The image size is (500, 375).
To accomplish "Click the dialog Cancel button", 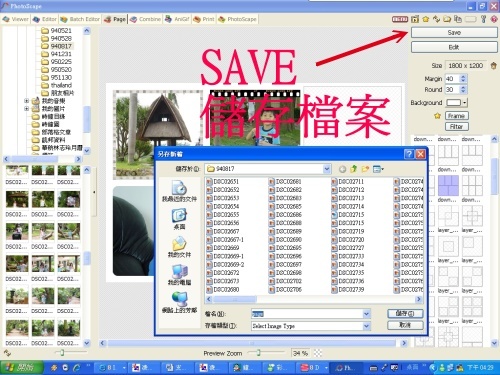I will [405, 325].
